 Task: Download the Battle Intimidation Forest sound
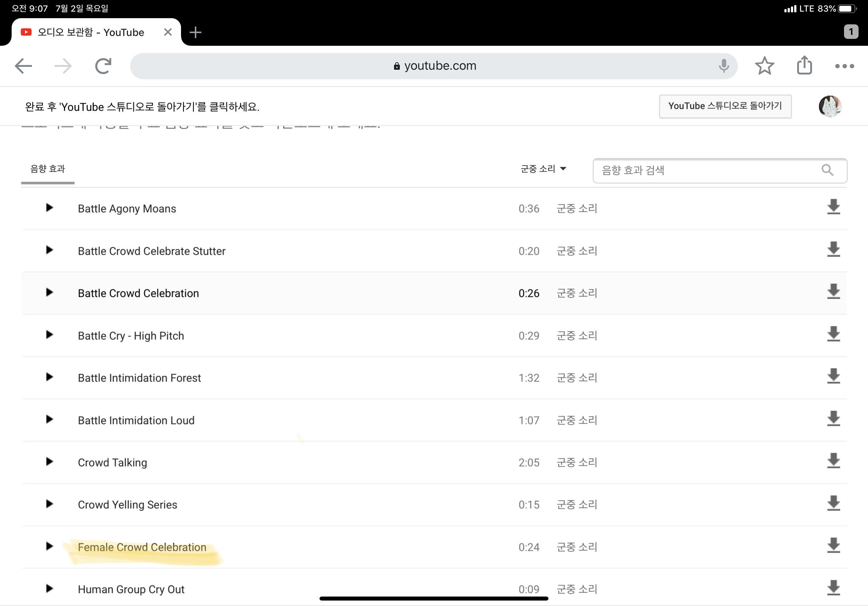[833, 377]
